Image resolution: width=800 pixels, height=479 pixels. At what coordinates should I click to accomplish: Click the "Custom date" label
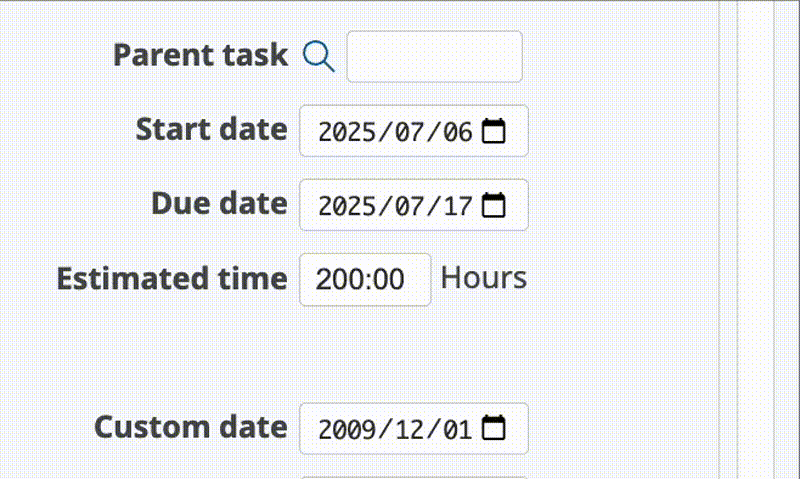pos(191,428)
